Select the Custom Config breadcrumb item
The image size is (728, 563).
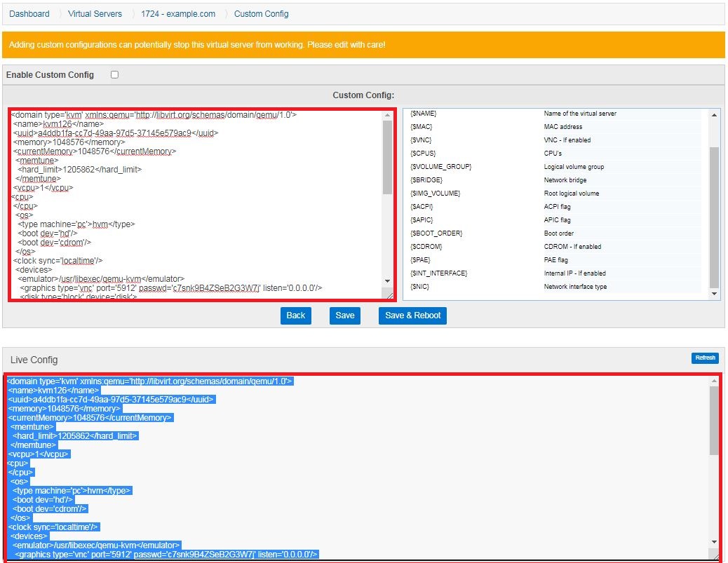(x=261, y=14)
